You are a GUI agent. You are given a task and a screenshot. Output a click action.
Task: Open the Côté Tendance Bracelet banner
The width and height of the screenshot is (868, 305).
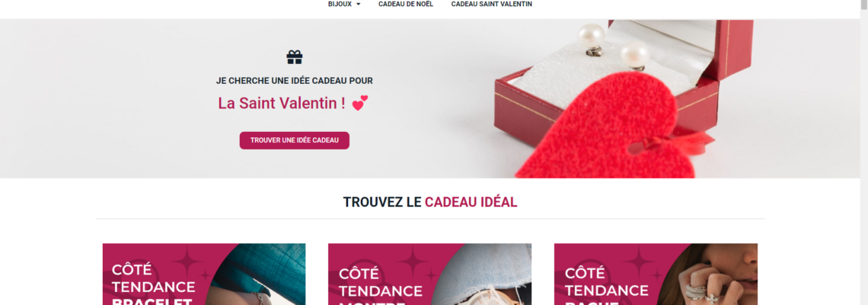pyautogui.click(x=204, y=274)
